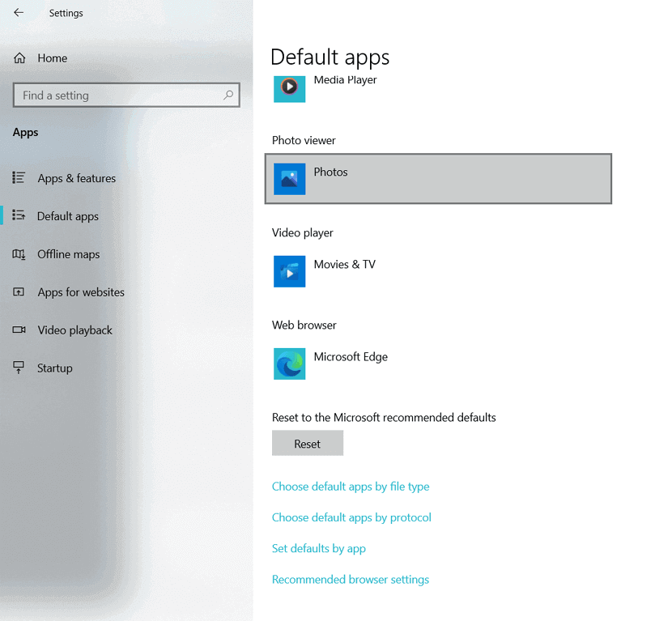
Task: Click the Web browser label
Action: (x=304, y=325)
